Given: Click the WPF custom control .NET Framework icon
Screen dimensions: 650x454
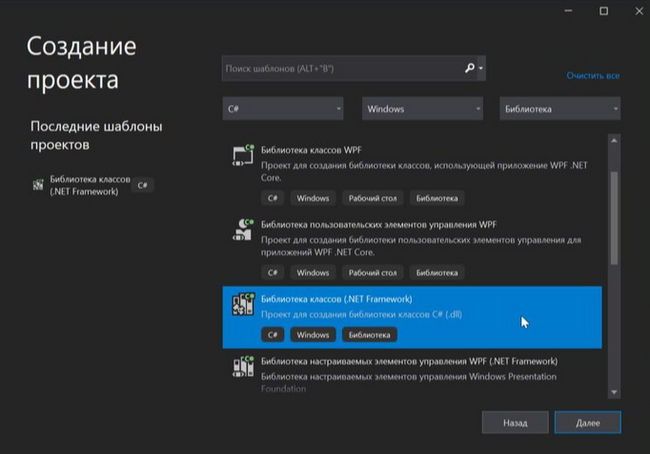Looking at the screenshot, I should [242, 366].
